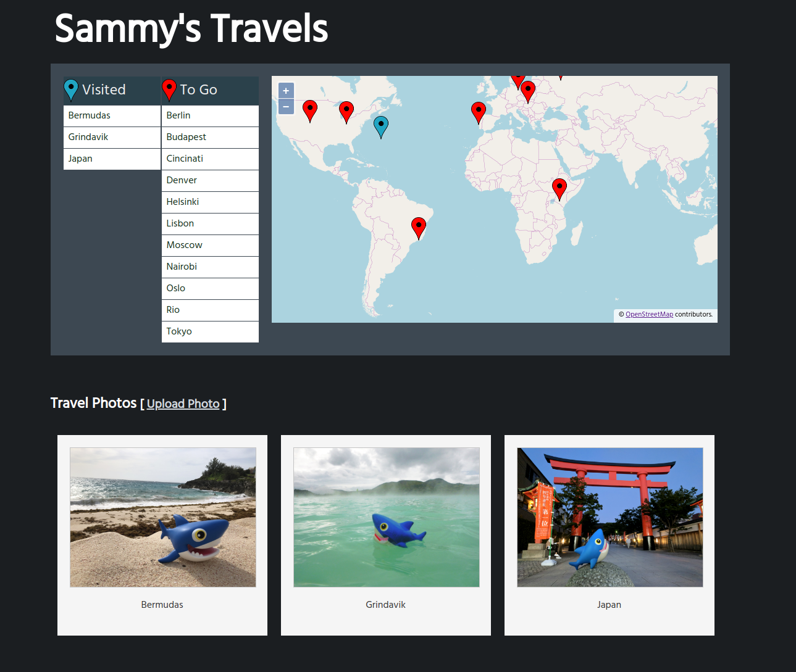Viewport: 796px width, 672px height.
Task: Click the red Berlin marker at map top
Action: pyautogui.click(x=518, y=81)
